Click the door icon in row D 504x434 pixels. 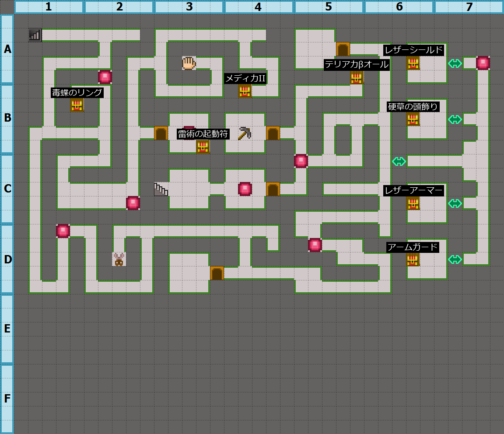coord(217,273)
